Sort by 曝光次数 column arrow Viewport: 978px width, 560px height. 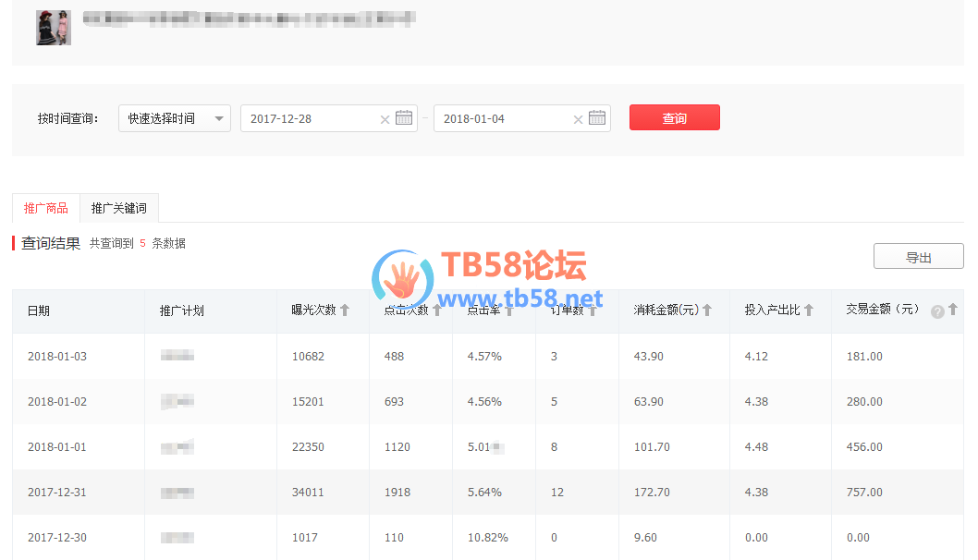coord(345,310)
